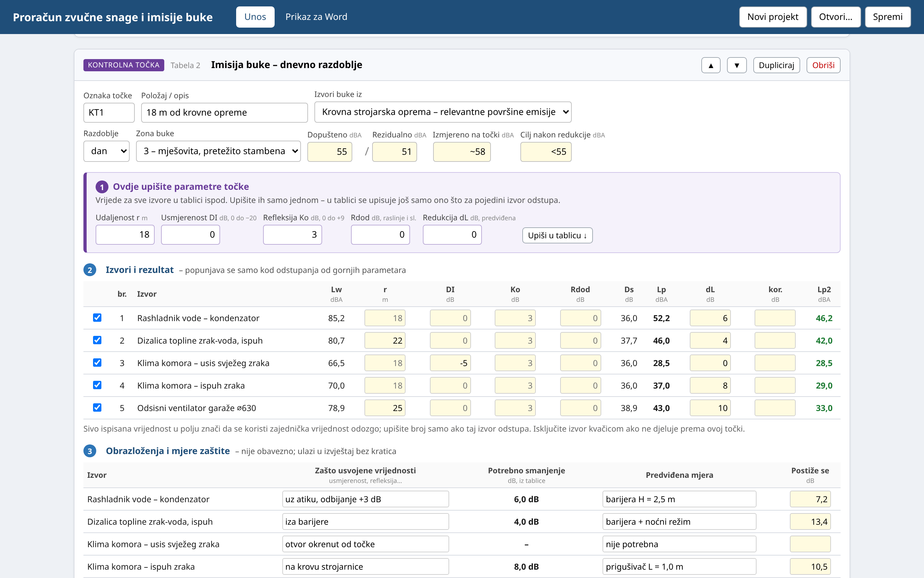Click Lp2 result 46,2 in first row
This screenshot has height=578, width=924.
[x=824, y=318]
